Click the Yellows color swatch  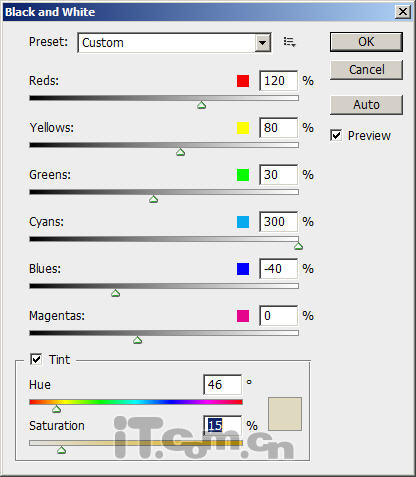point(243,128)
